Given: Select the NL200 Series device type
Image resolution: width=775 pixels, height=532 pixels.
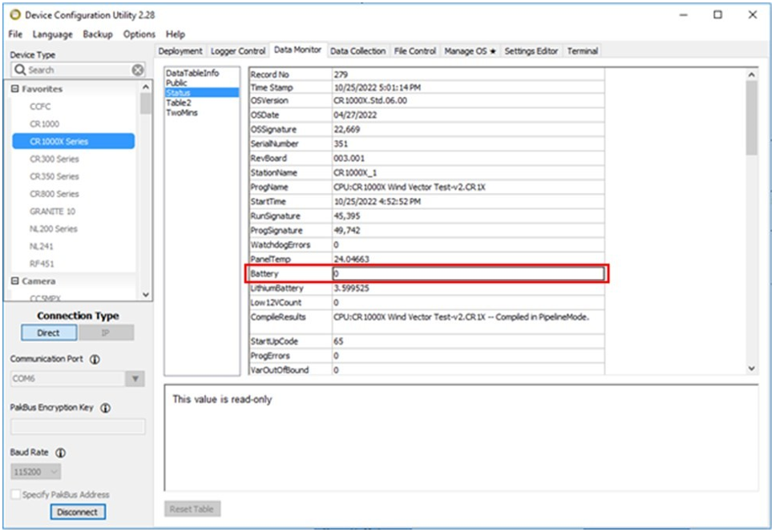Looking at the screenshot, I should (x=54, y=228).
